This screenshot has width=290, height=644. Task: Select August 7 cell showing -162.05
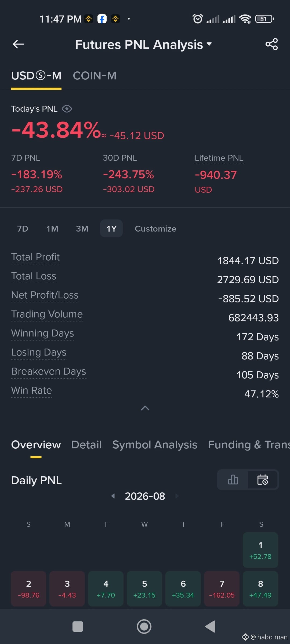[222, 589]
